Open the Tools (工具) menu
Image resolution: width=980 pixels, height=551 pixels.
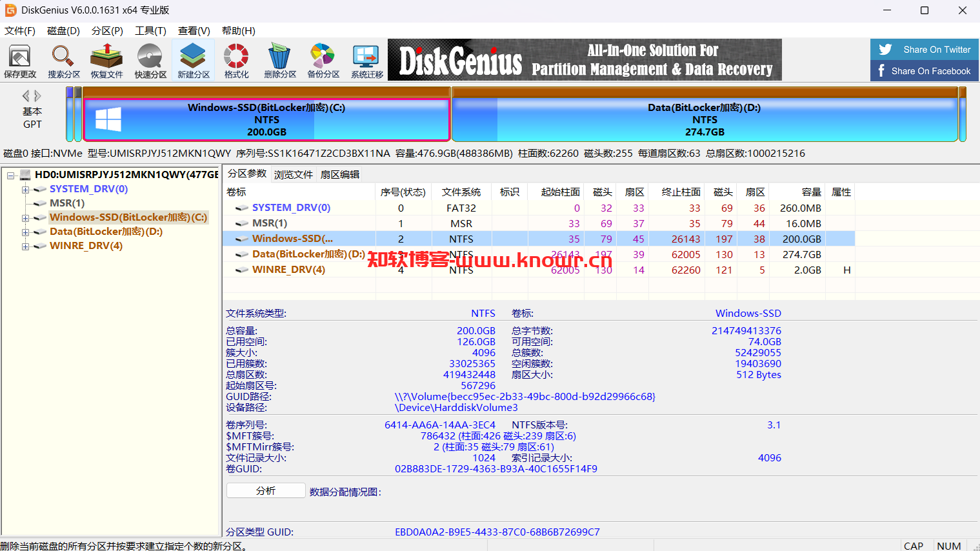(150, 31)
